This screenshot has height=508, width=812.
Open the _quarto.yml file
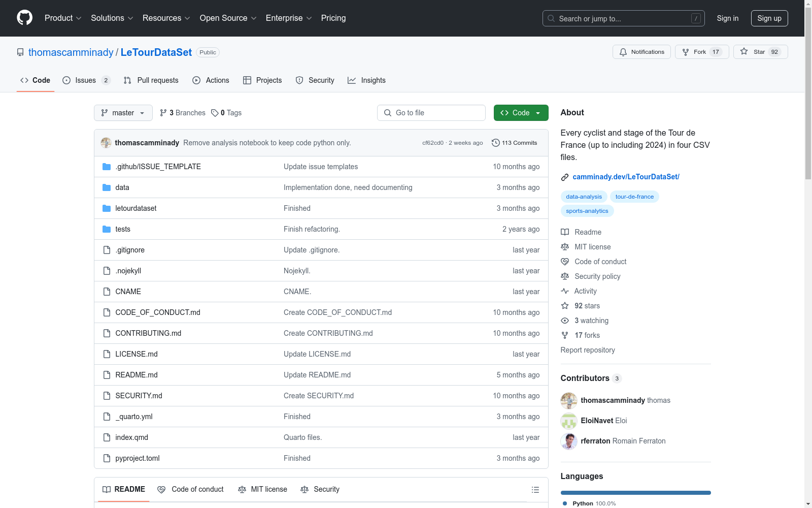tap(134, 417)
